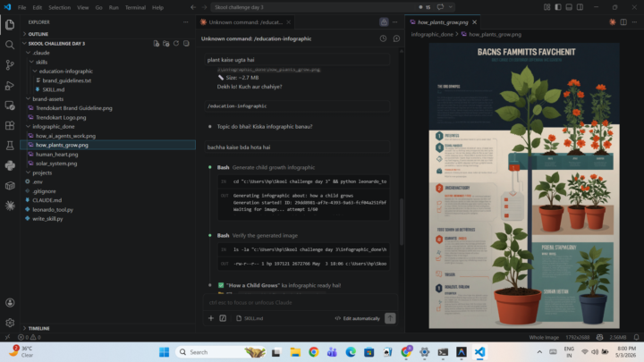
Task: Collapse the skills folder
Action: pyautogui.click(x=41, y=62)
